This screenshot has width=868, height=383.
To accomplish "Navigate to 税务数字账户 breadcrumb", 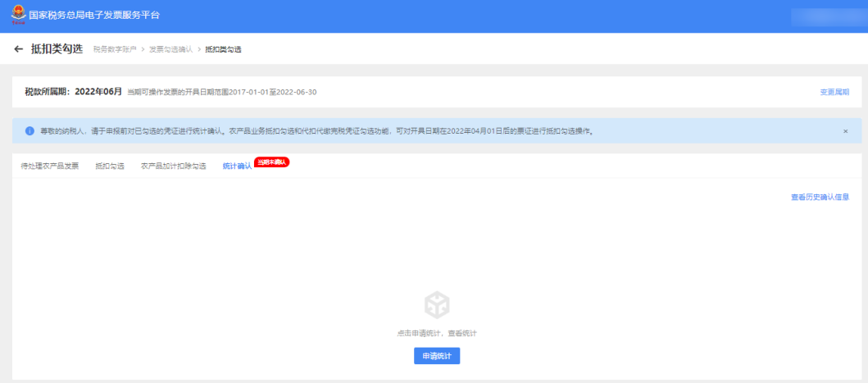I will [x=115, y=50].
